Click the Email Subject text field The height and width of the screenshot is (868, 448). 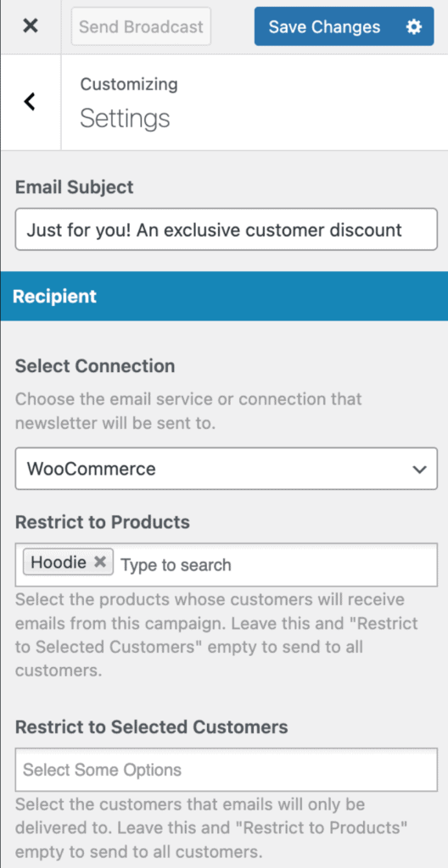(x=227, y=229)
